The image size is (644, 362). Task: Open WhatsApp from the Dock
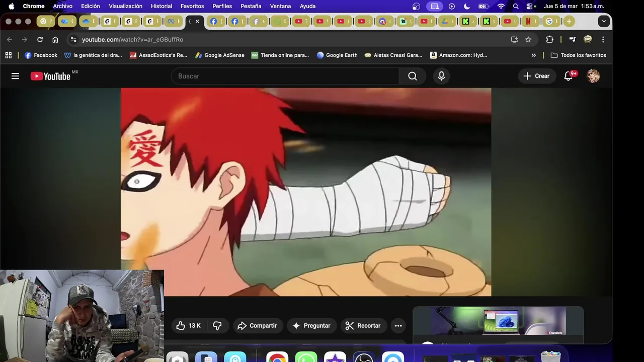coord(306,357)
